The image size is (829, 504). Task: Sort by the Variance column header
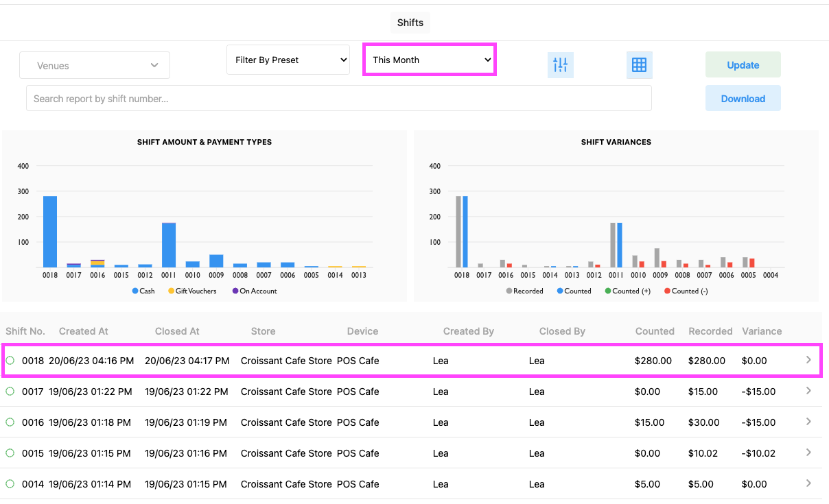(x=762, y=331)
